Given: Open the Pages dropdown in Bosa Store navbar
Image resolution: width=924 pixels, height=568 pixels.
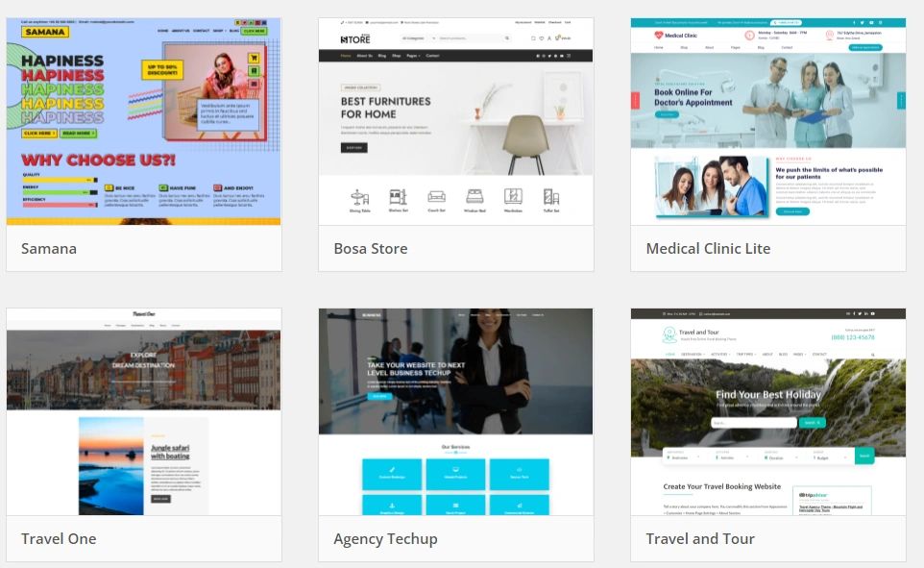Looking at the screenshot, I should coord(413,55).
